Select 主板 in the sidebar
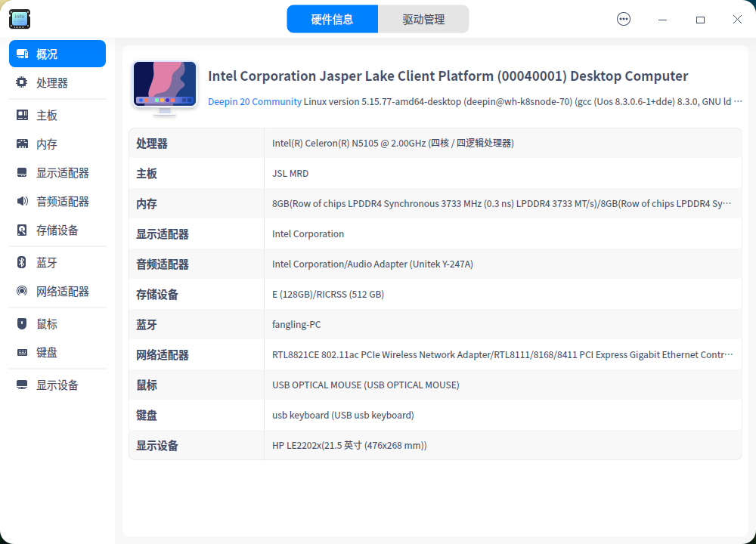 point(57,115)
